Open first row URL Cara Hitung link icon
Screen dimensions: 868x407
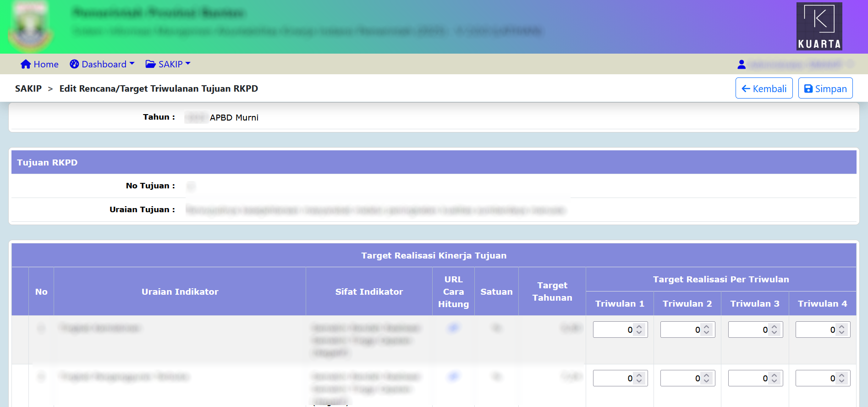pos(453,328)
